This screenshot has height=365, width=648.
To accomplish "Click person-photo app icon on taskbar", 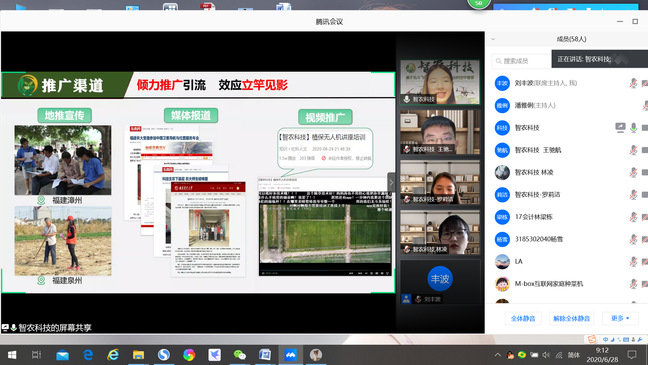I will [316, 355].
